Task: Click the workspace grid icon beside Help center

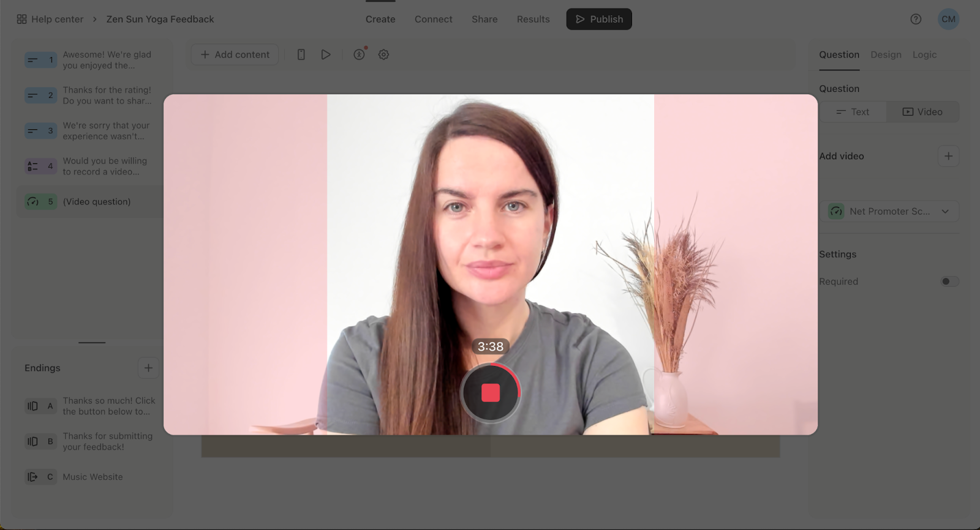Action: point(21,19)
